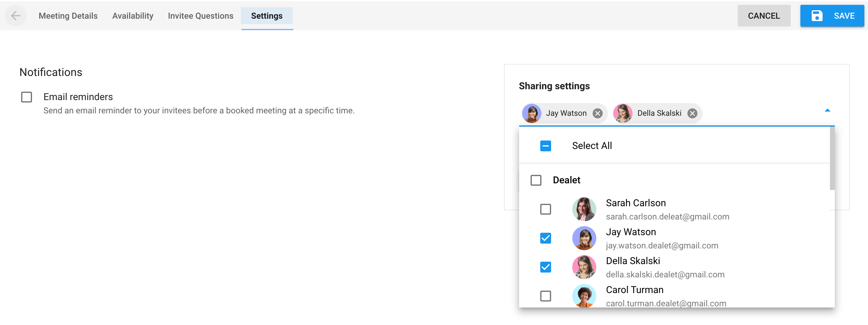Click the Carol Turman name in list
This screenshot has height=325, width=868.
click(x=634, y=290)
